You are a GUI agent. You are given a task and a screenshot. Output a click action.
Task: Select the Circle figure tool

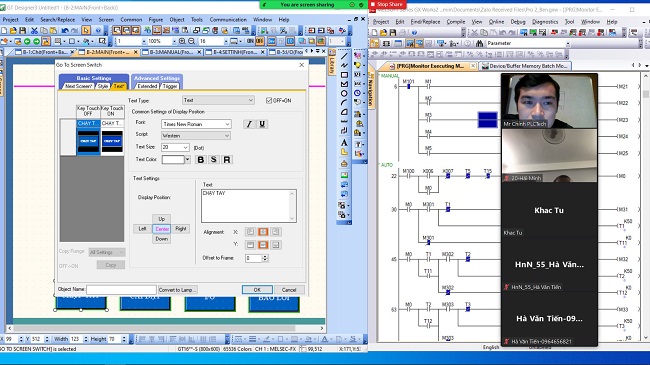pos(344,93)
